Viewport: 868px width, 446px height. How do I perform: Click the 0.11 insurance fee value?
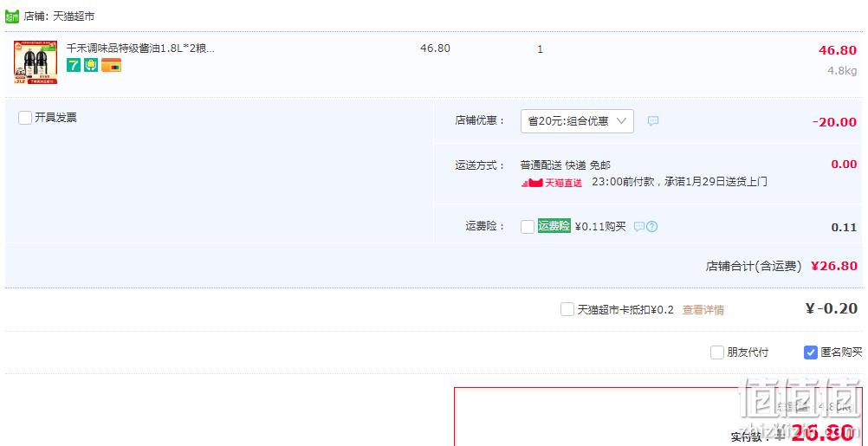click(844, 228)
